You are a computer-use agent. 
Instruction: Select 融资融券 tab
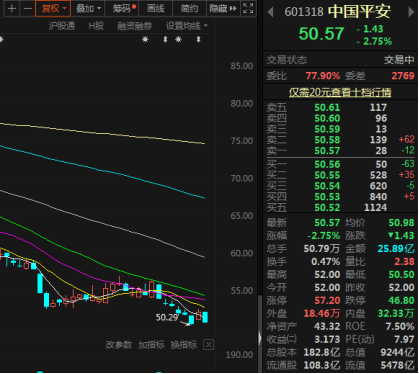point(134,26)
